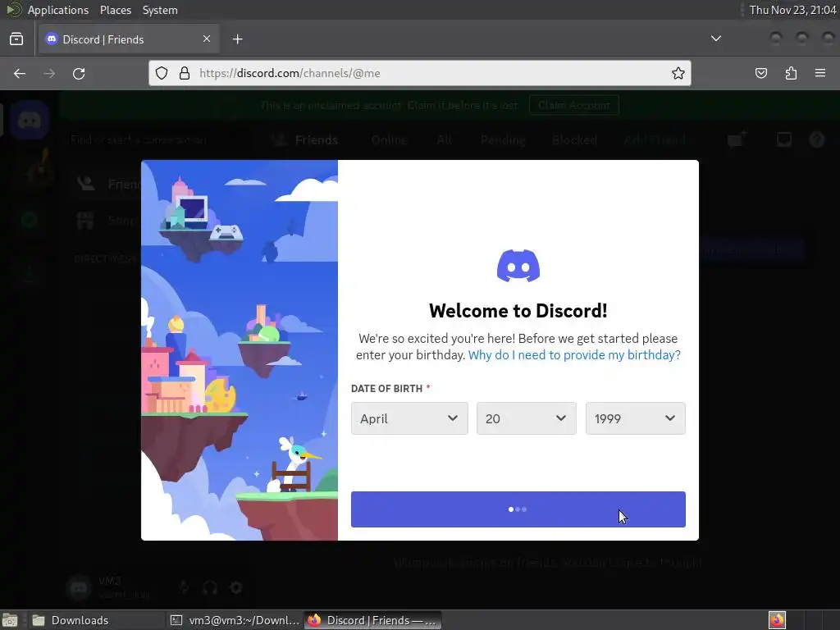The width and height of the screenshot is (840, 630).
Task: Open the Applications menu
Action: point(58,10)
